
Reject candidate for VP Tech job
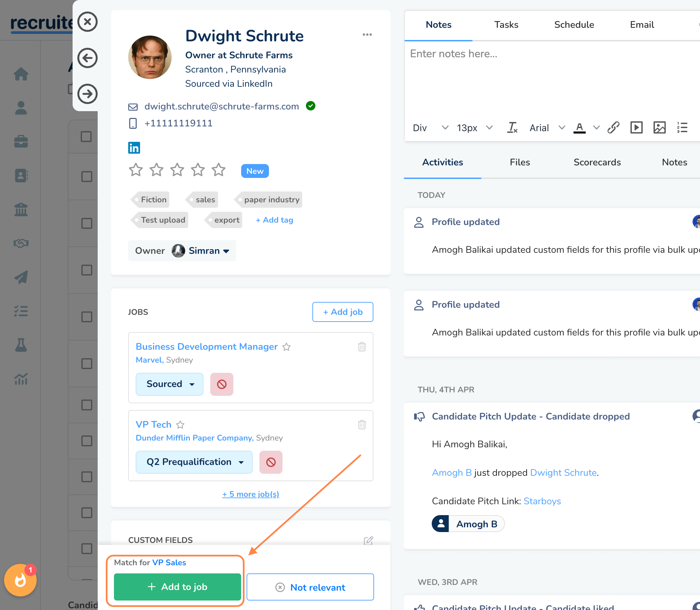[x=271, y=462]
